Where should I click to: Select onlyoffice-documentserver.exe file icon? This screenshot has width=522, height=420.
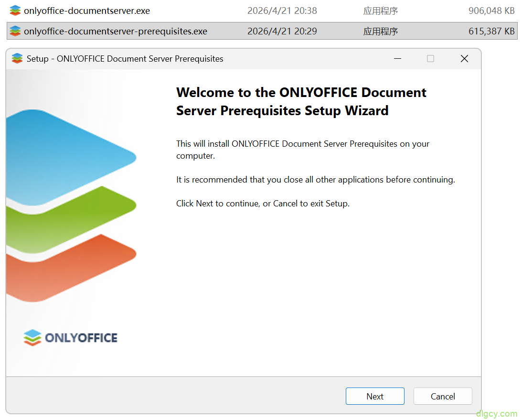(x=15, y=11)
